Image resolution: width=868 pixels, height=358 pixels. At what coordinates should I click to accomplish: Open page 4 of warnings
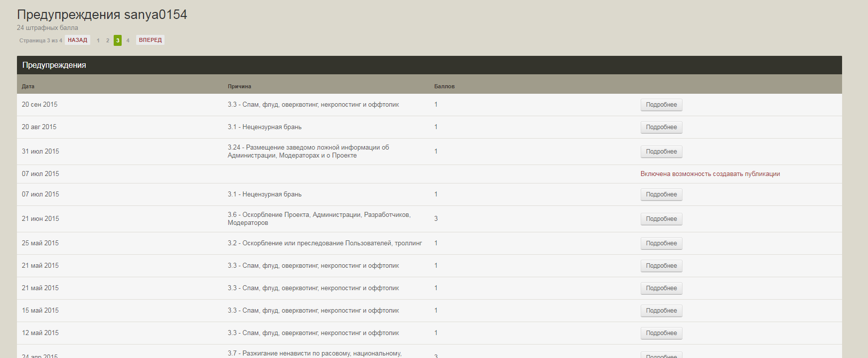(128, 40)
